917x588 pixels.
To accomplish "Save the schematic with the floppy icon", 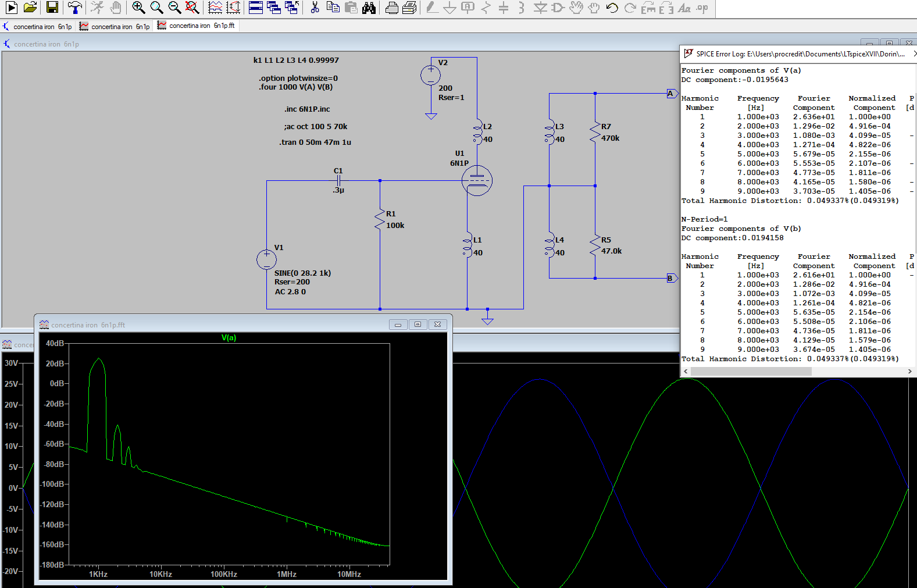I will click(52, 8).
